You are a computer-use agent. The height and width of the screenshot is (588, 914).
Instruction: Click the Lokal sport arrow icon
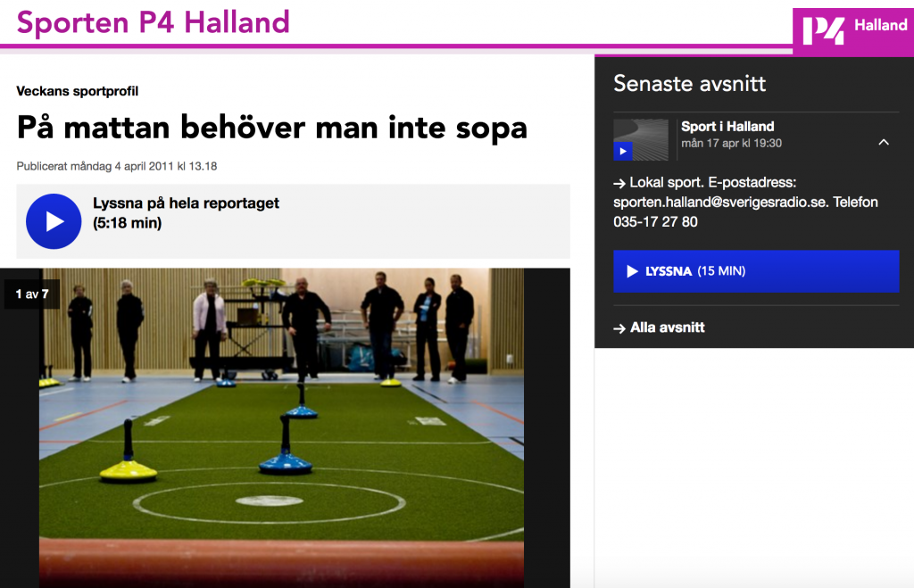click(x=619, y=184)
